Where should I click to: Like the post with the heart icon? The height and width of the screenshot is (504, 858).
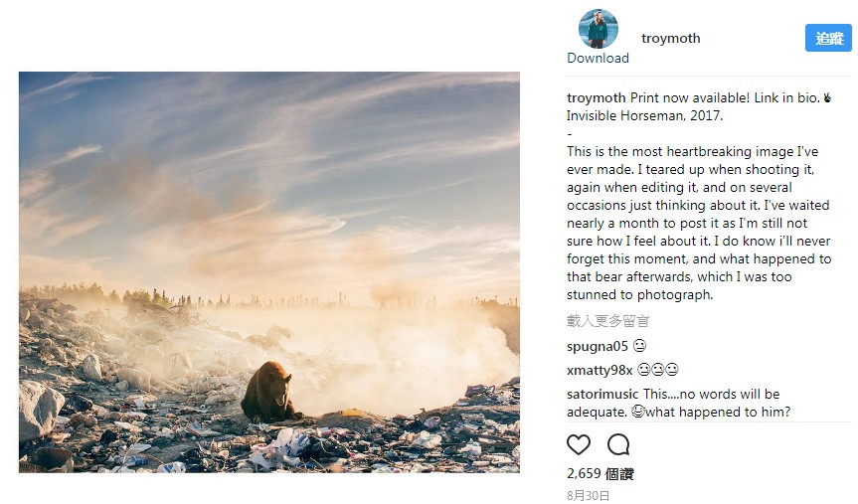pyautogui.click(x=579, y=444)
